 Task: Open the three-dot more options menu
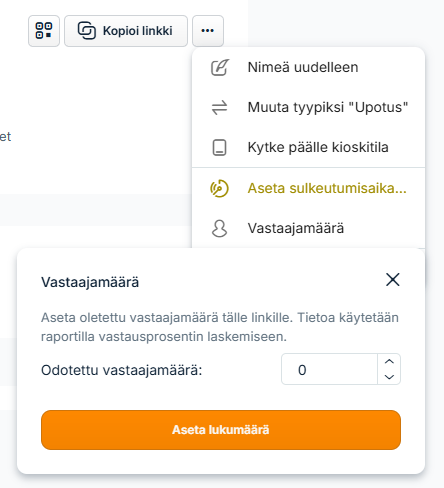(x=208, y=31)
